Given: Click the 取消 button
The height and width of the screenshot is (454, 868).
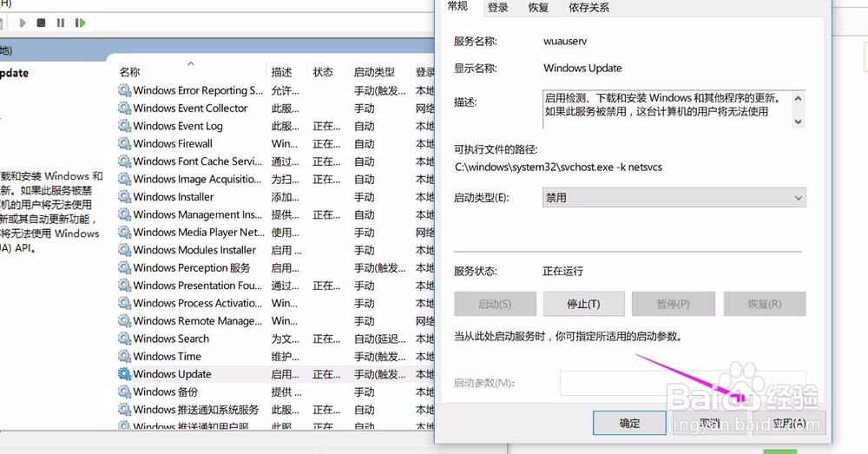Looking at the screenshot, I should click(x=710, y=423).
